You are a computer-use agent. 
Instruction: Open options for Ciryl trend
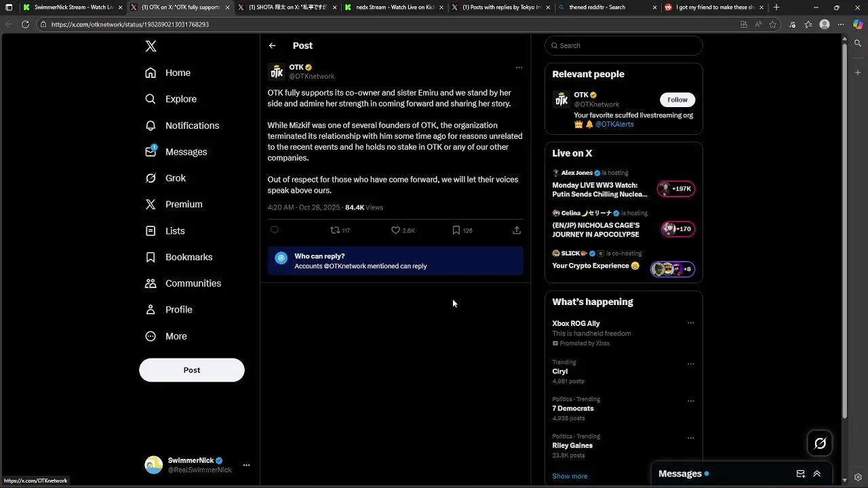[691, 364]
